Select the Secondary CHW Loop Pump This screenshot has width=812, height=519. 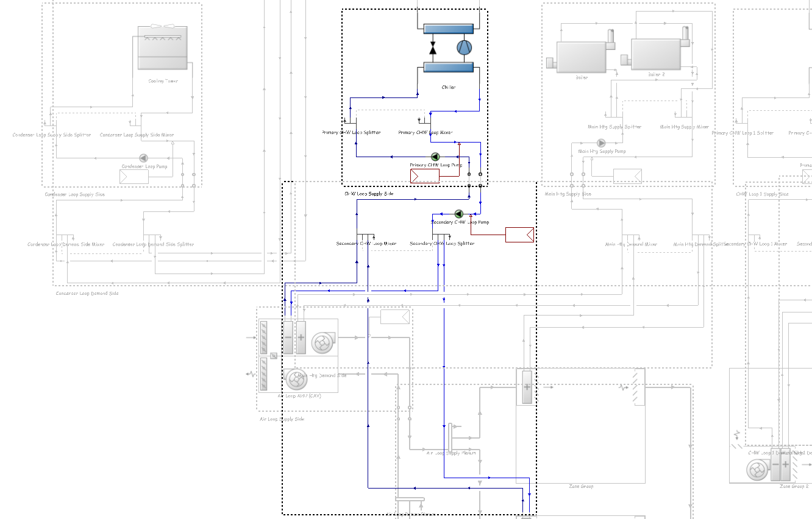459,214
